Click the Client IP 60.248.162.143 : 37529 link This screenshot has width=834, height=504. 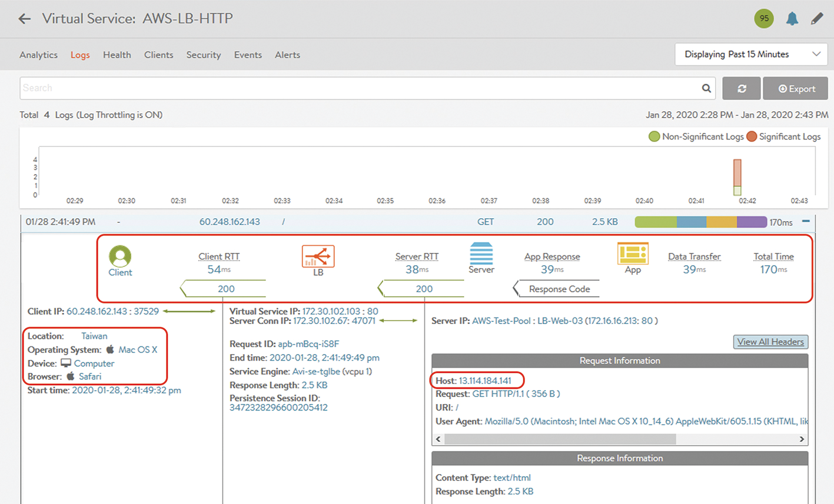pos(112,311)
